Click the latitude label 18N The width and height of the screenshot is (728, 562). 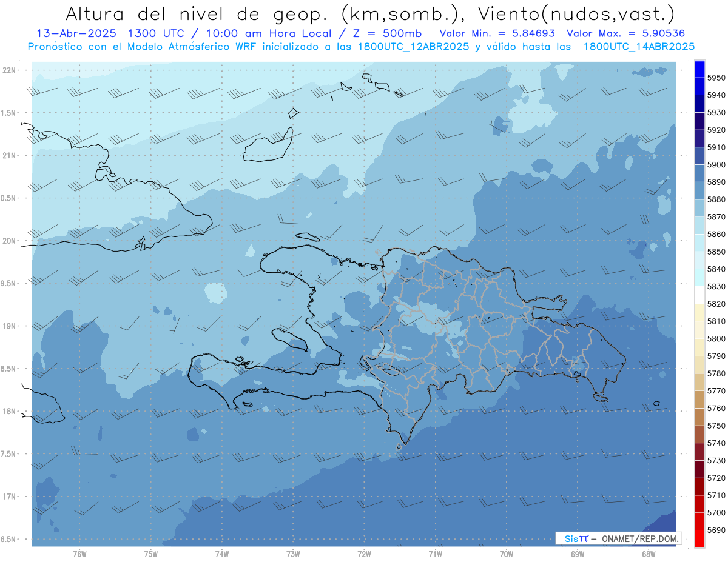10,411
